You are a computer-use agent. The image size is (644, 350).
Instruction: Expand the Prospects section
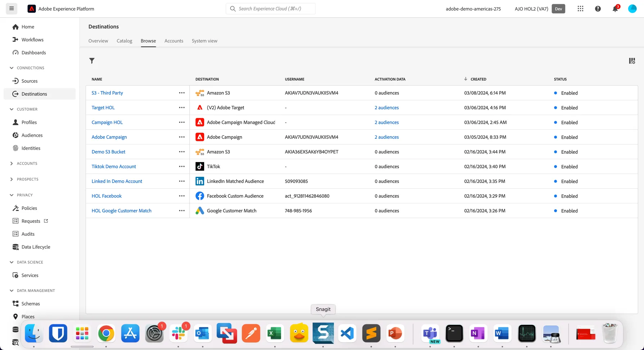(x=11, y=179)
